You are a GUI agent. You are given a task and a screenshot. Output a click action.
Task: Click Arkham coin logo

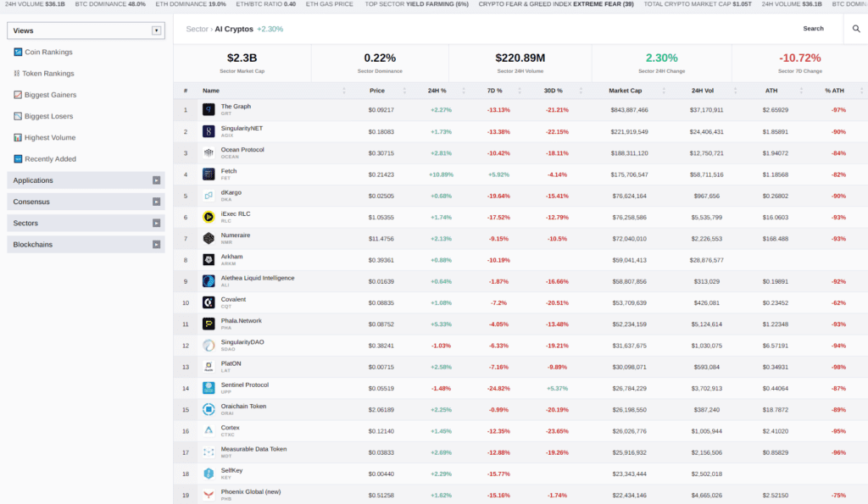click(x=209, y=259)
